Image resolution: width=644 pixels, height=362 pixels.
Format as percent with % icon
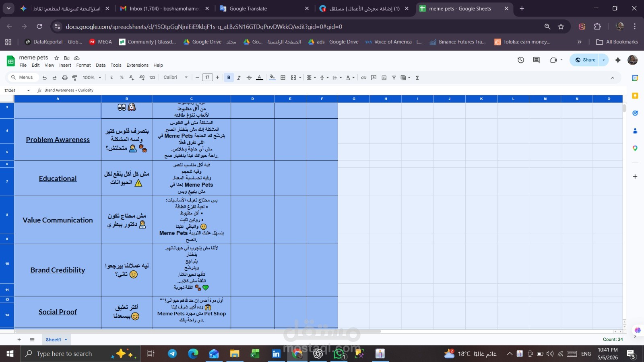pos(122,78)
